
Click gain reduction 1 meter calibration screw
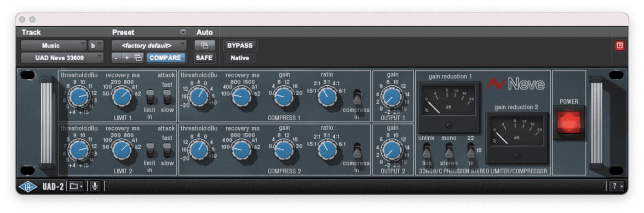coord(449,125)
